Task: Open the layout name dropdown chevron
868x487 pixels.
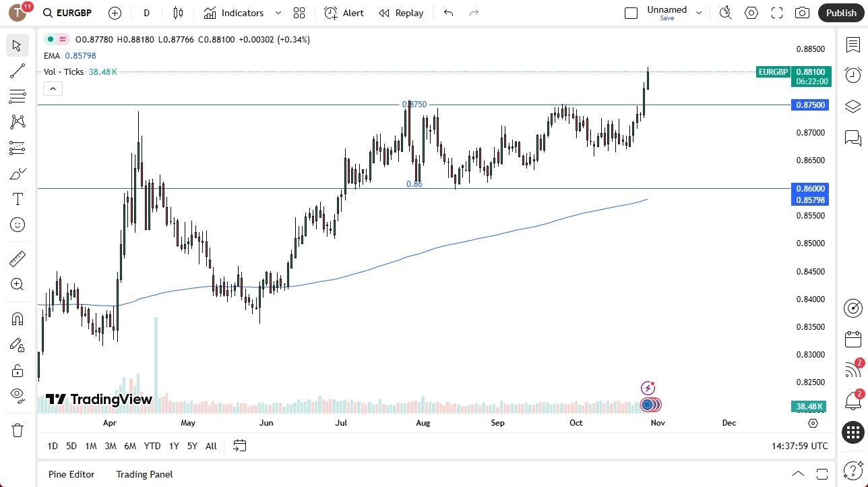Action: tap(699, 12)
